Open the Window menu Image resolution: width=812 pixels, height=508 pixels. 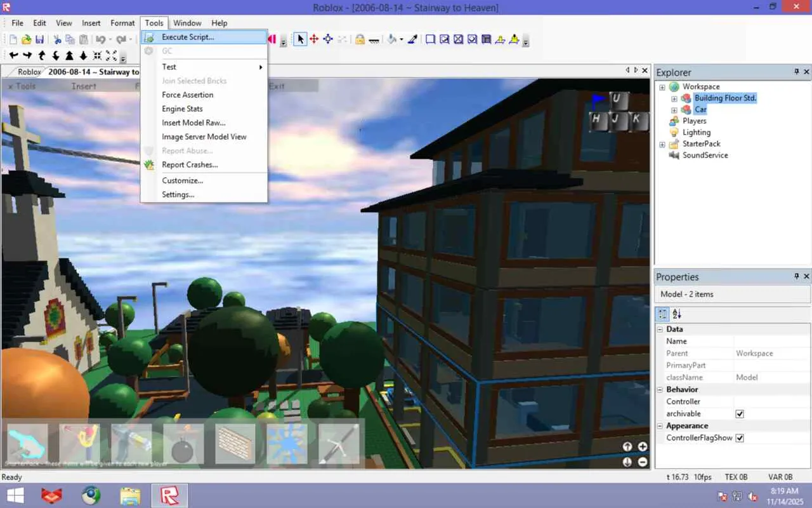click(187, 23)
